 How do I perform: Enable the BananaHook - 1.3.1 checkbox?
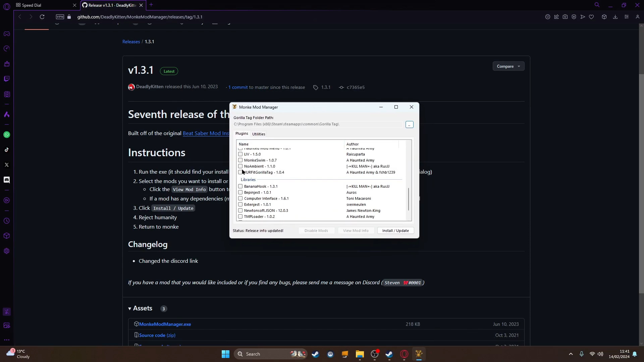240,186
